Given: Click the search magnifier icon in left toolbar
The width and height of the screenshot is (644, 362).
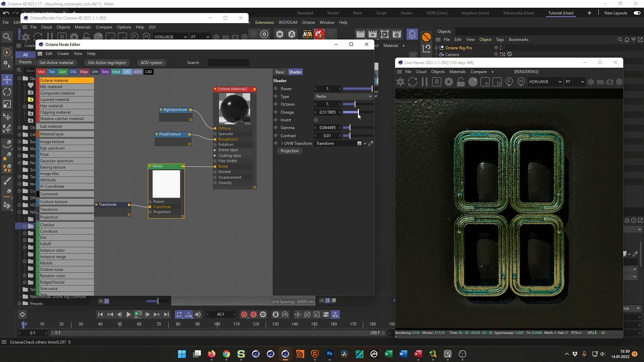Looking at the screenshot, I should (x=7, y=37).
